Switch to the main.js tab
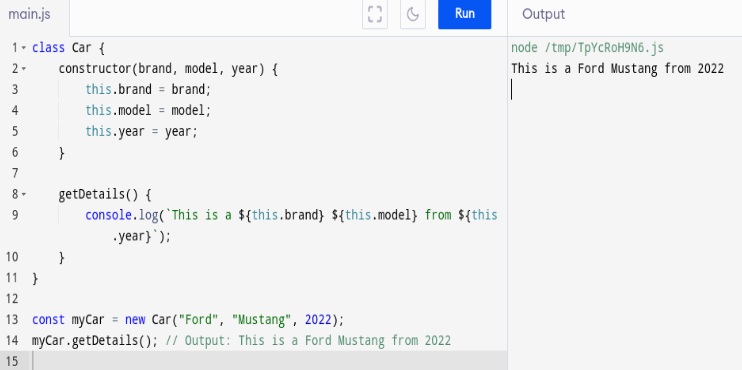The image size is (742, 370). click(x=29, y=14)
